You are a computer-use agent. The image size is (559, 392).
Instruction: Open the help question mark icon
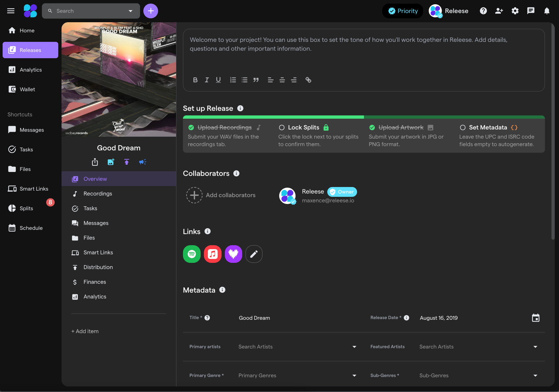(x=483, y=11)
